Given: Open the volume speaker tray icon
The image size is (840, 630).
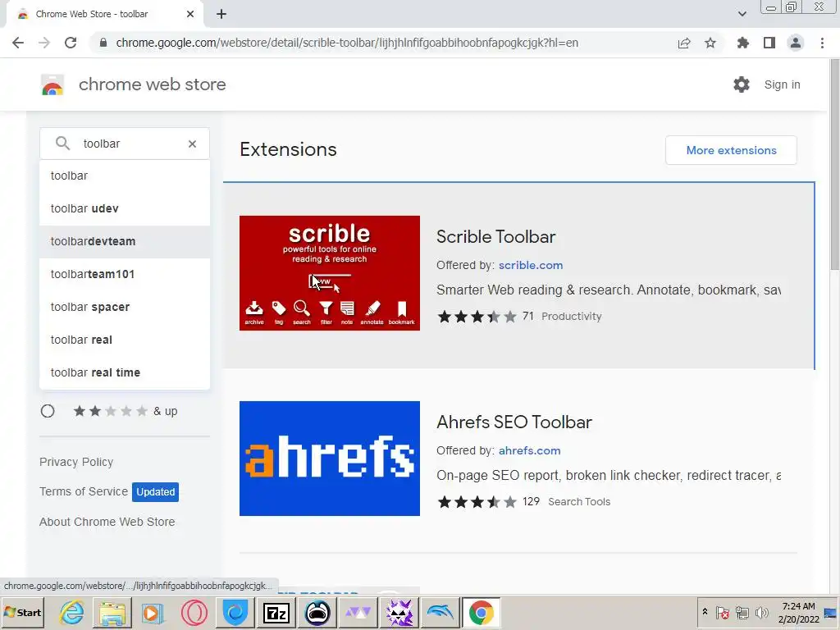Looking at the screenshot, I should [x=761, y=612].
